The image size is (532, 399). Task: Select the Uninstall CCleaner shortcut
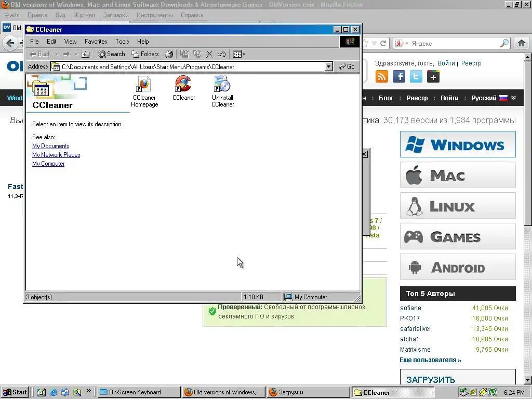222,91
